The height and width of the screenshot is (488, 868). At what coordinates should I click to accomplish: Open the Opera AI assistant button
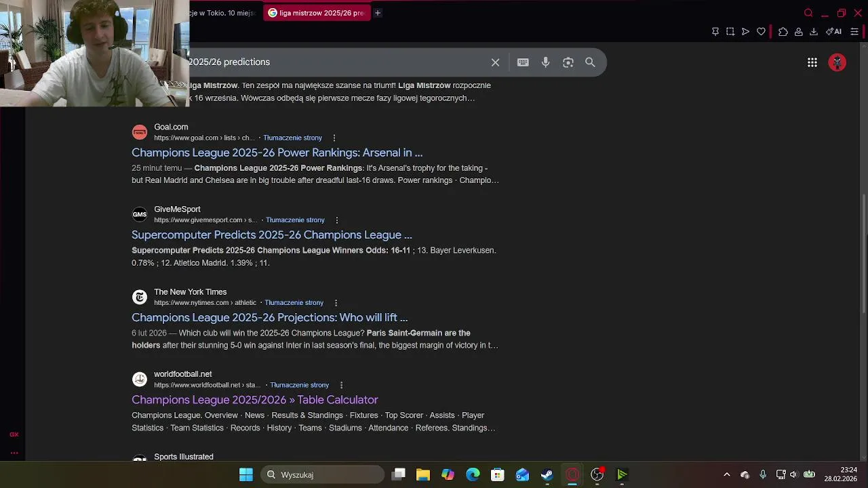coord(834,32)
